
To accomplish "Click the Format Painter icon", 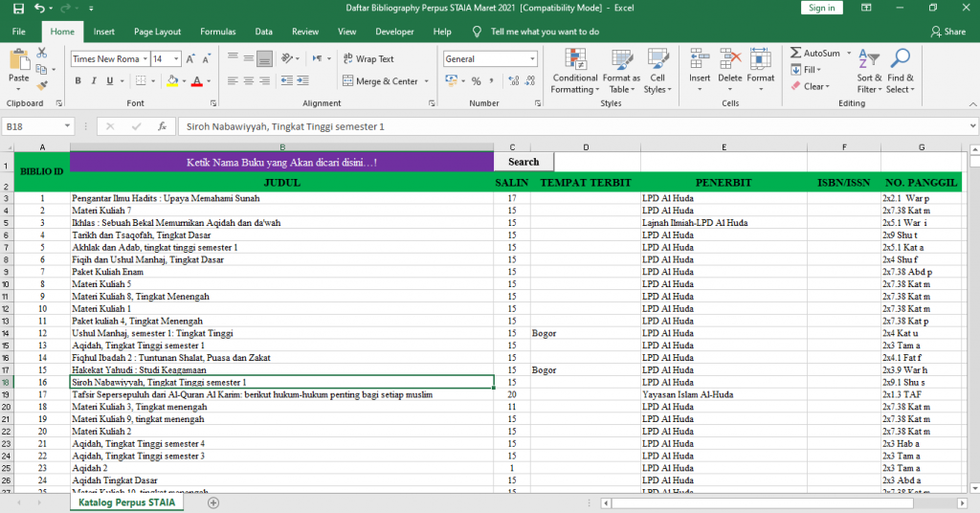I will pos(41,84).
